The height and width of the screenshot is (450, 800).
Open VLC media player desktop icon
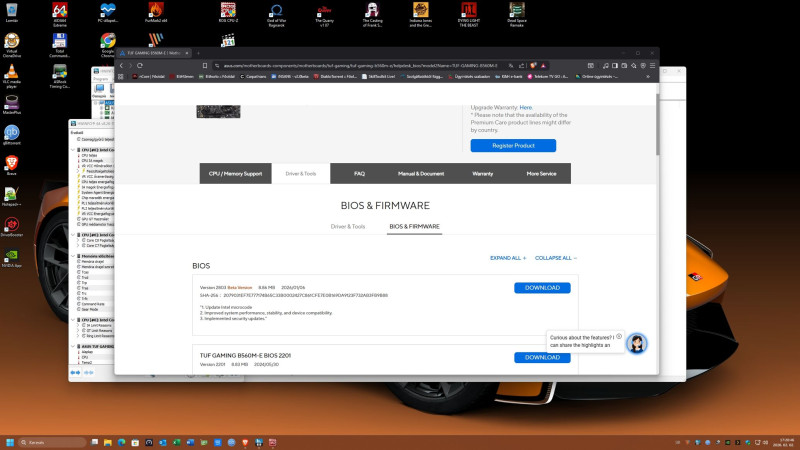(12, 77)
